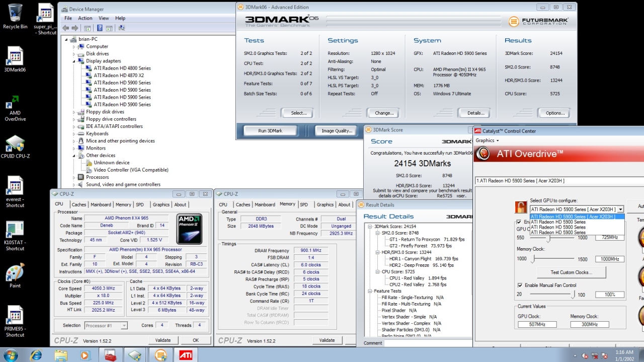This screenshot has height=362, width=644.
Task: Open the Graphics menu in Catalyst Control Center
Action: (x=487, y=140)
